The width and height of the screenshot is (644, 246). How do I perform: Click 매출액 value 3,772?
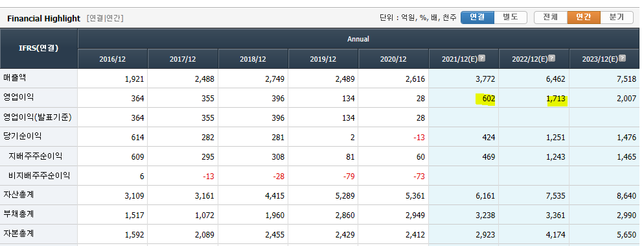pyautogui.click(x=486, y=79)
